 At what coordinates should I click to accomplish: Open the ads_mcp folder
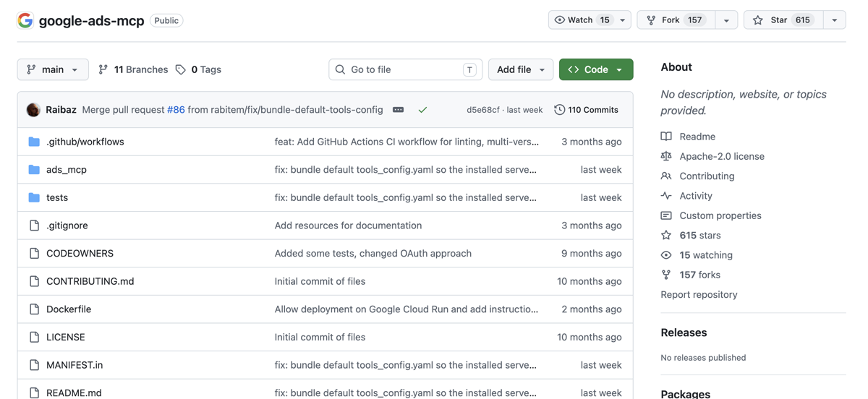coord(67,170)
